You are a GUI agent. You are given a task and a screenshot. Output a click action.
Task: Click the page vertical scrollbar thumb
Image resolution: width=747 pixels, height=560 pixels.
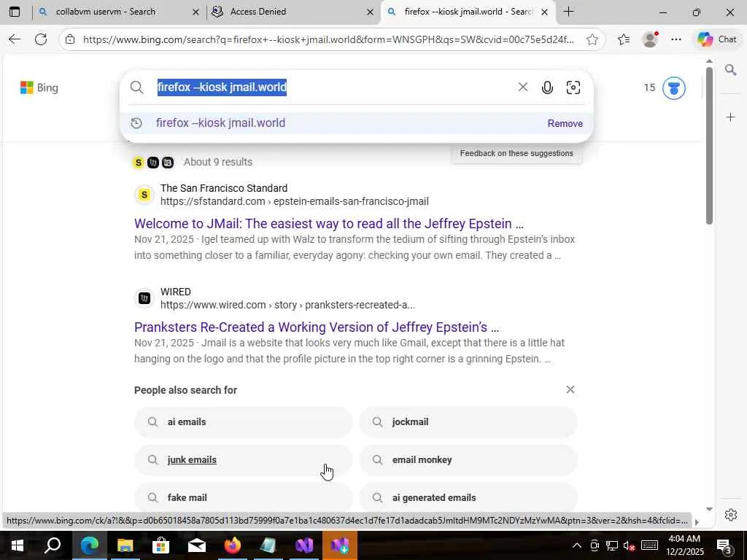[709, 145]
